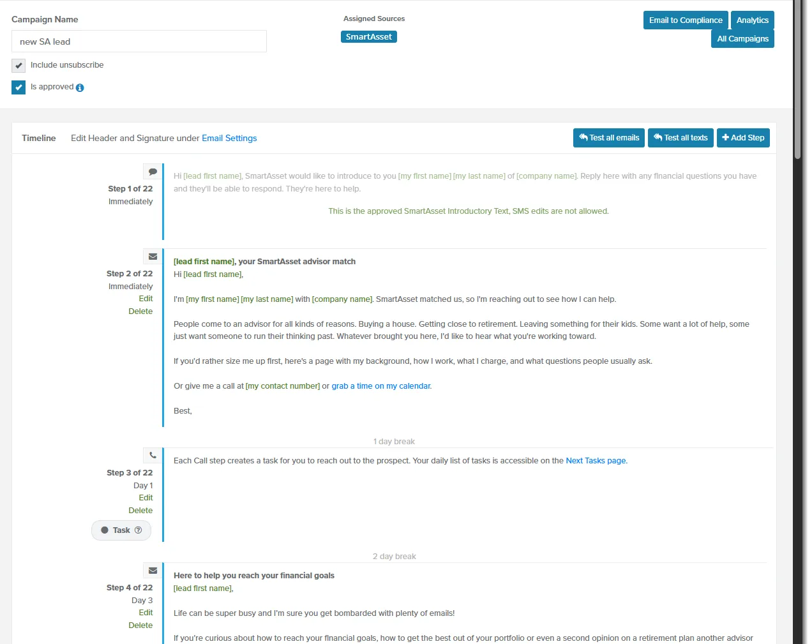Click grab a time on my calendar link
812x644 pixels.
point(381,386)
